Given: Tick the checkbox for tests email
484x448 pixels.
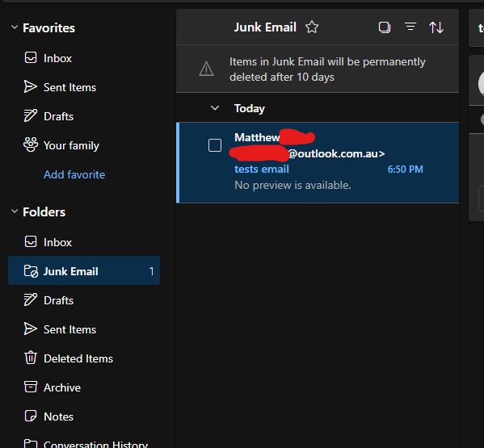Looking at the screenshot, I should pos(215,145).
